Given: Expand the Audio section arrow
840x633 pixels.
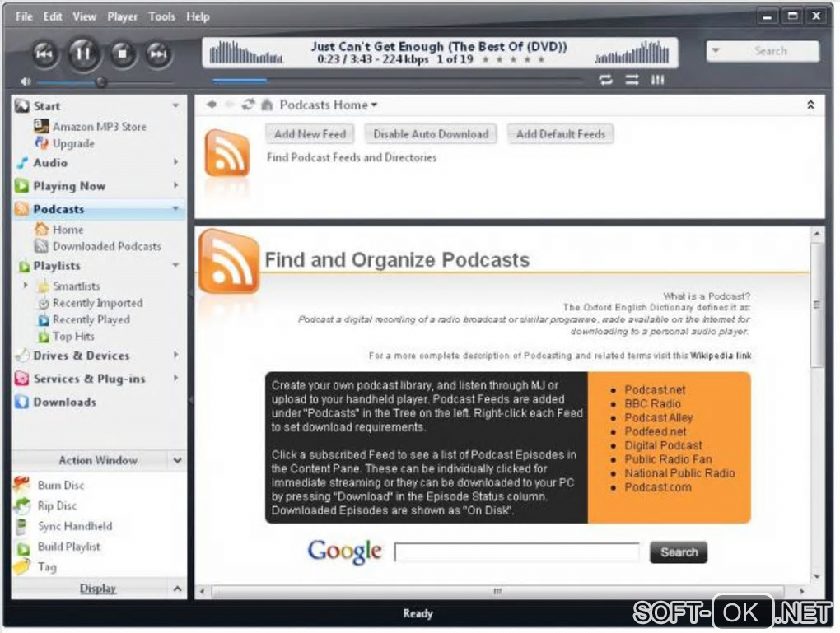Looking at the screenshot, I should pyautogui.click(x=175, y=161).
